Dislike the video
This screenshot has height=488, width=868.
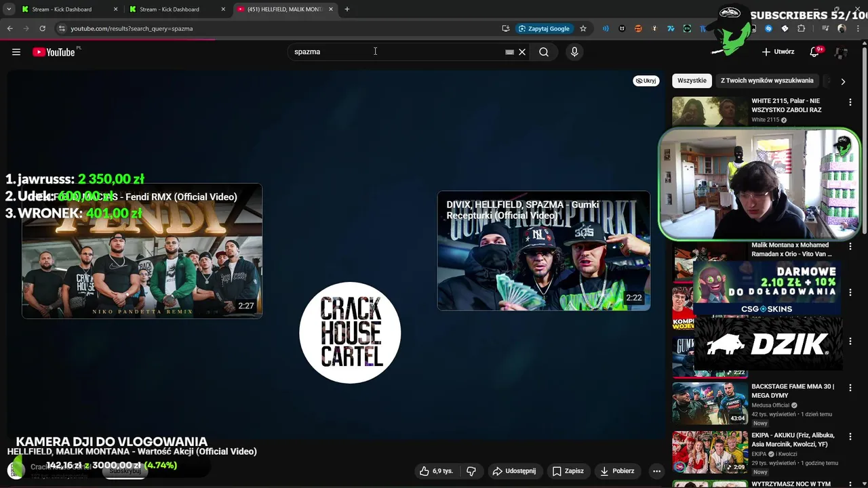[471, 471]
